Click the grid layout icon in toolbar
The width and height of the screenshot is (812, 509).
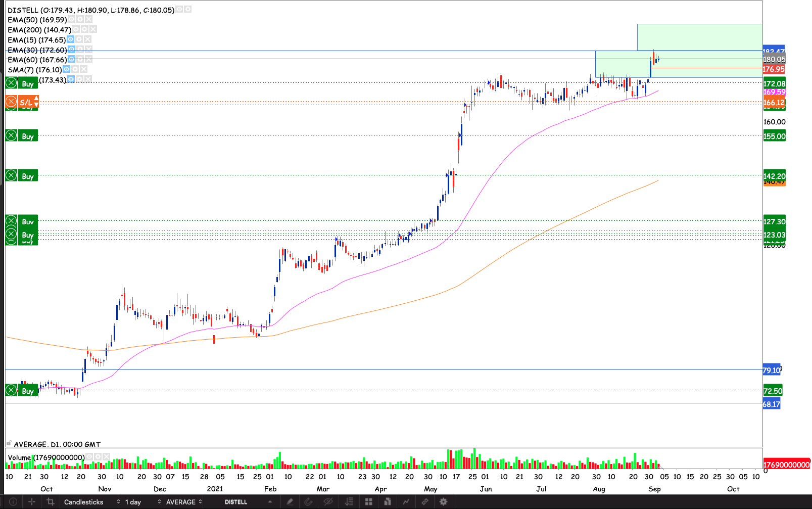(368, 502)
